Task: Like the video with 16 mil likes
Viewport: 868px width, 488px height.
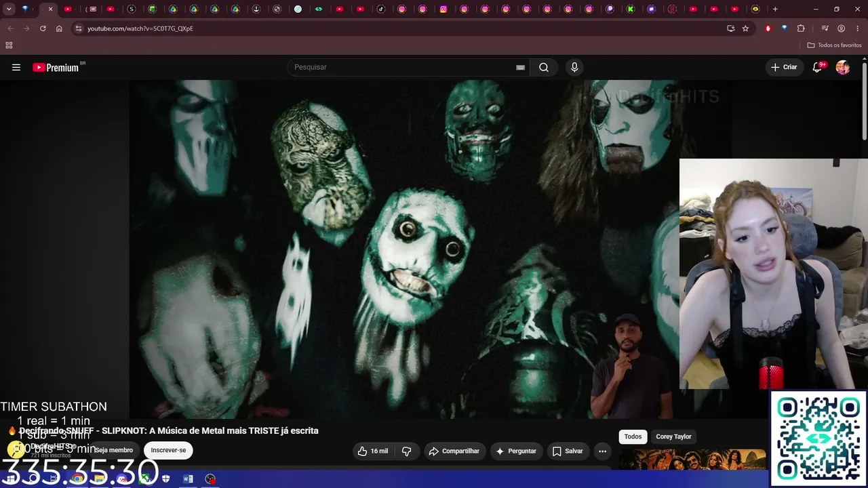Action: coord(373,451)
